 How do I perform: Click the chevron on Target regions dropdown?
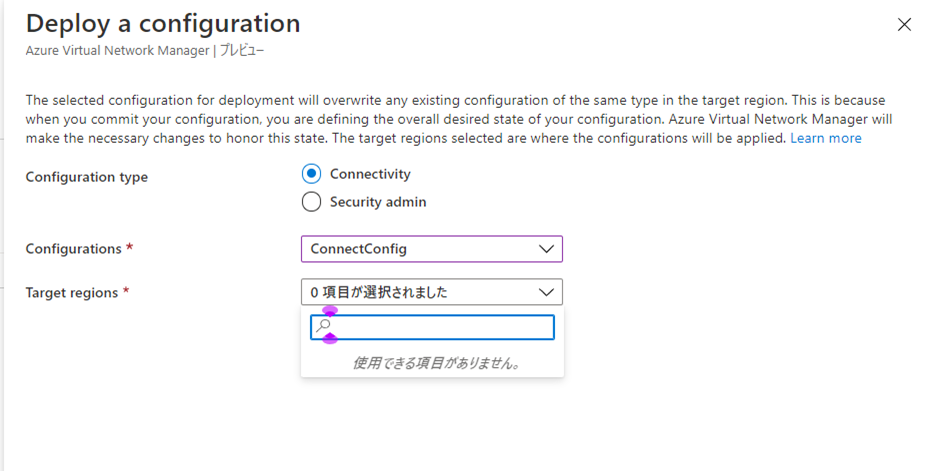[x=546, y=292]
